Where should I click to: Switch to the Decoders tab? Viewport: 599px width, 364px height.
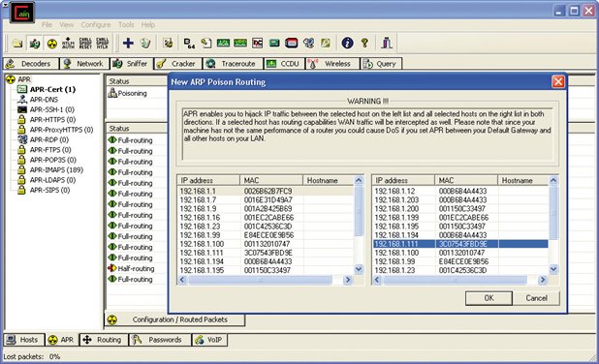[31, 64]
